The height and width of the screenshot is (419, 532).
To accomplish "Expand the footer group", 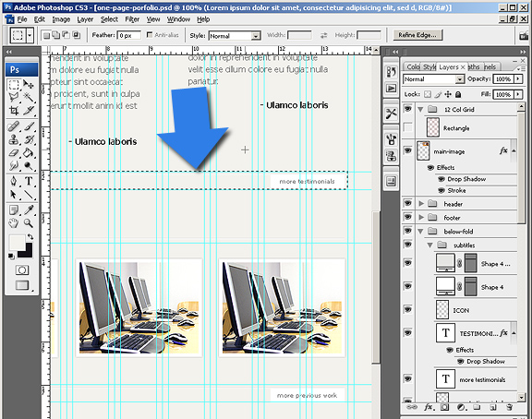I will coord(421,217).
